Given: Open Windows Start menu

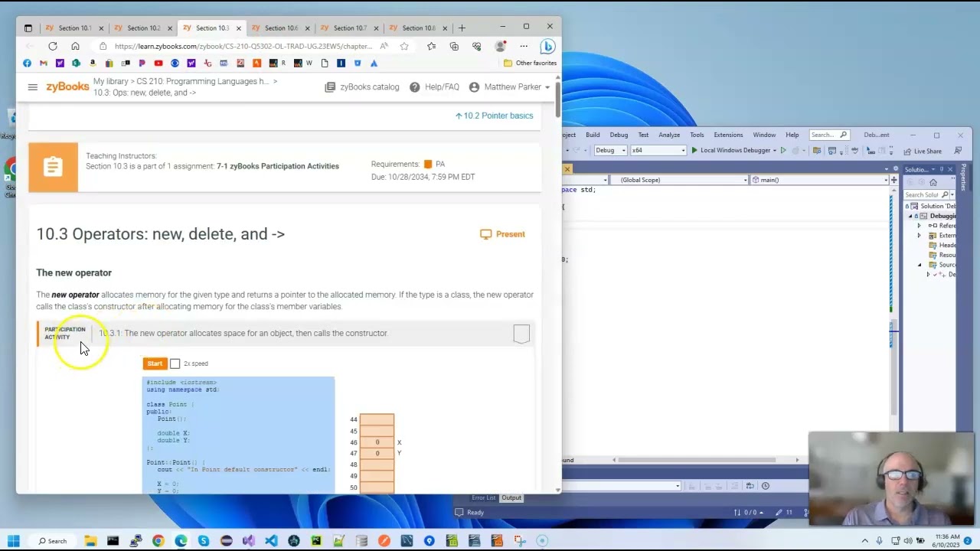Looking at the screenshot, I should tap(14, 541).
